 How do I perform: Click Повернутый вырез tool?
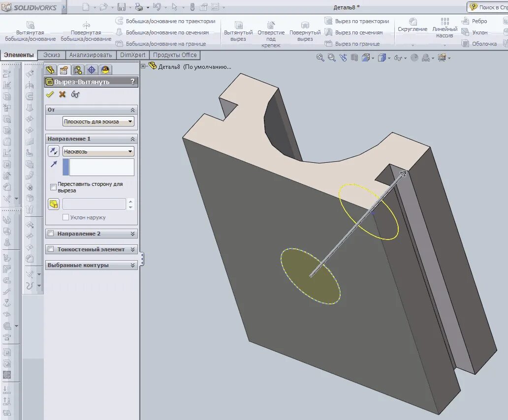pyautogui.click(x=305, y=31)
